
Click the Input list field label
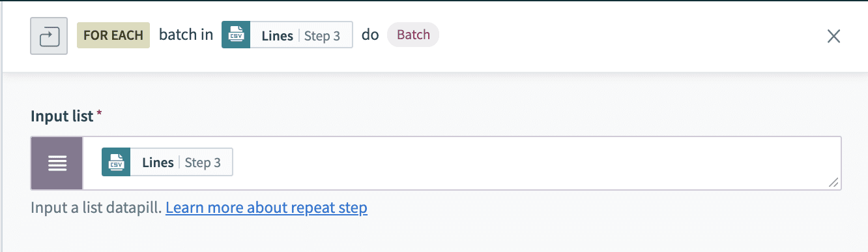click(63, 116)
